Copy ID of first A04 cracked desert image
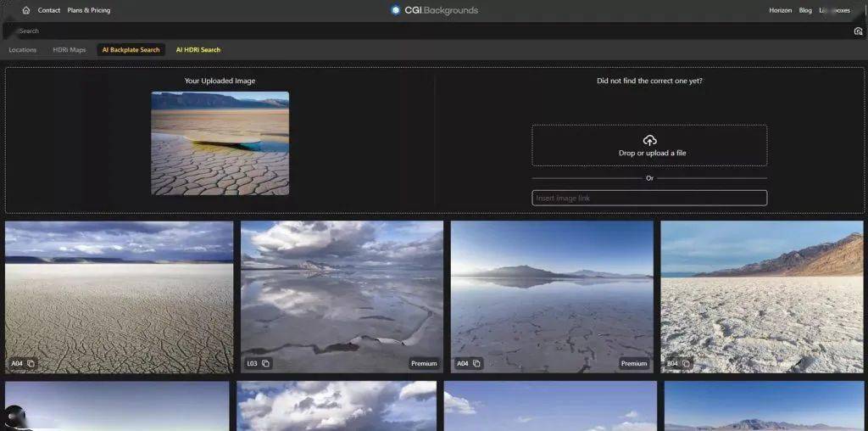This screenshot has height=431, width=868. pyautogui.click(x=31, y=363)
